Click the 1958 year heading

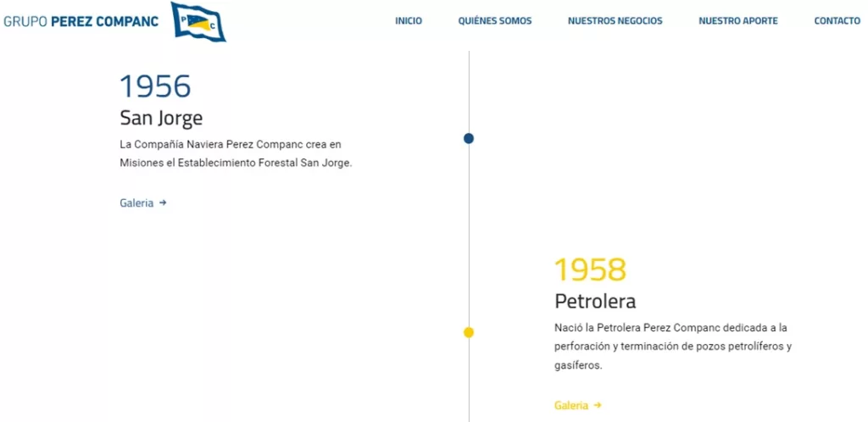[x=590, y=270]
